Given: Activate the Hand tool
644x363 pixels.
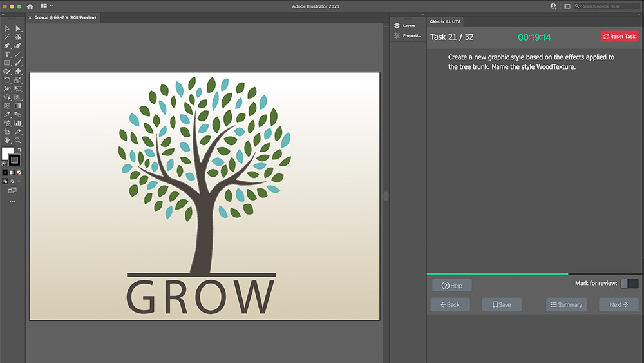Looking at the screenshot, I should (7, 139).
